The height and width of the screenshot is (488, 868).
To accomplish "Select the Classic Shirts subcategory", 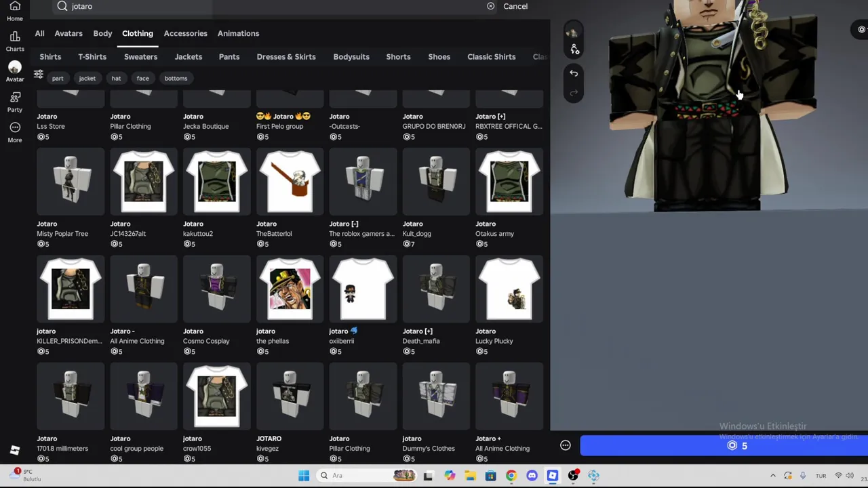I will (x=492, y=57).
